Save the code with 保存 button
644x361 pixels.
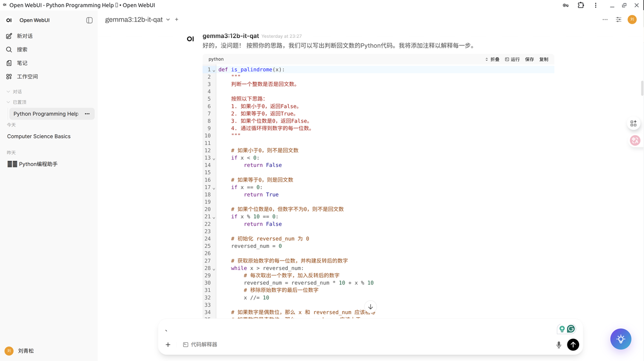529,59
